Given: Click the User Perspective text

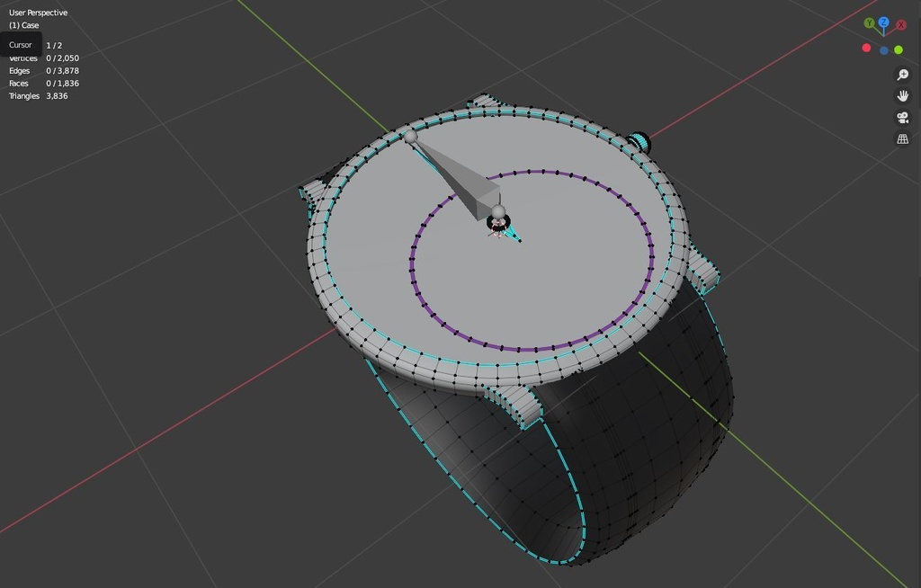Looking at the screenshot, I should coord(38,12).
